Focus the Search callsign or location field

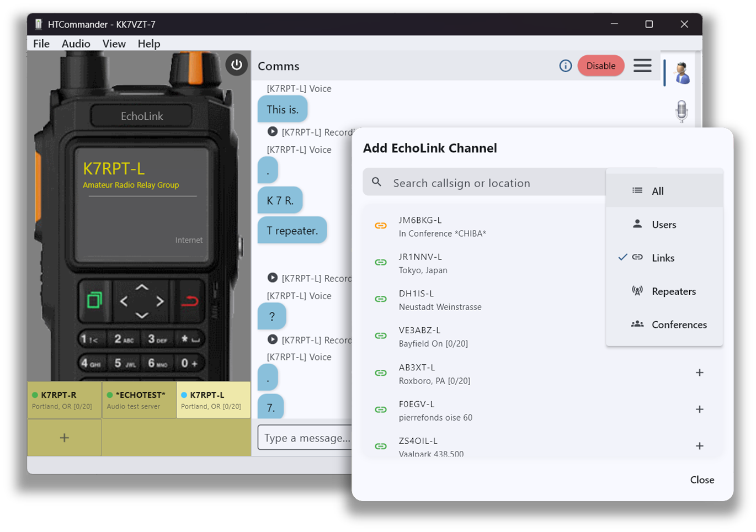click(x=485, y=182)
